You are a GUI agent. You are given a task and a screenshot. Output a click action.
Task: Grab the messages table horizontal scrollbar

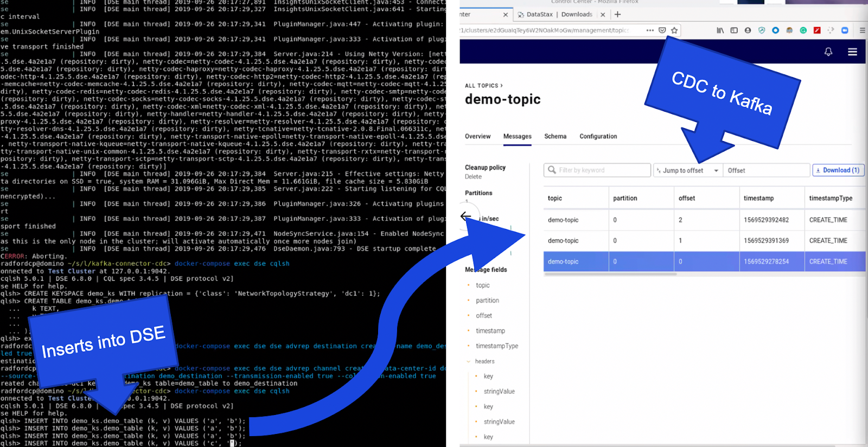[x=610, y=274]
